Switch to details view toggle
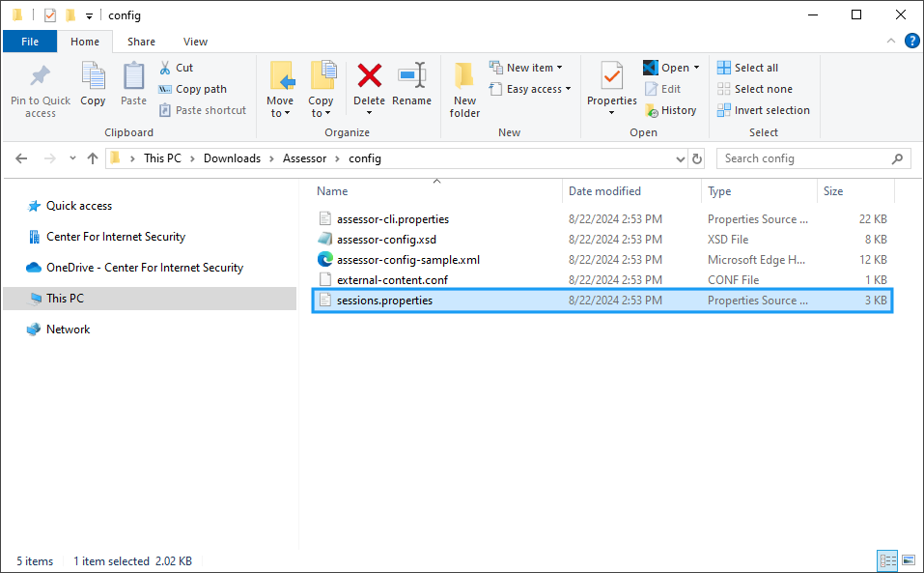 [886, 560]
